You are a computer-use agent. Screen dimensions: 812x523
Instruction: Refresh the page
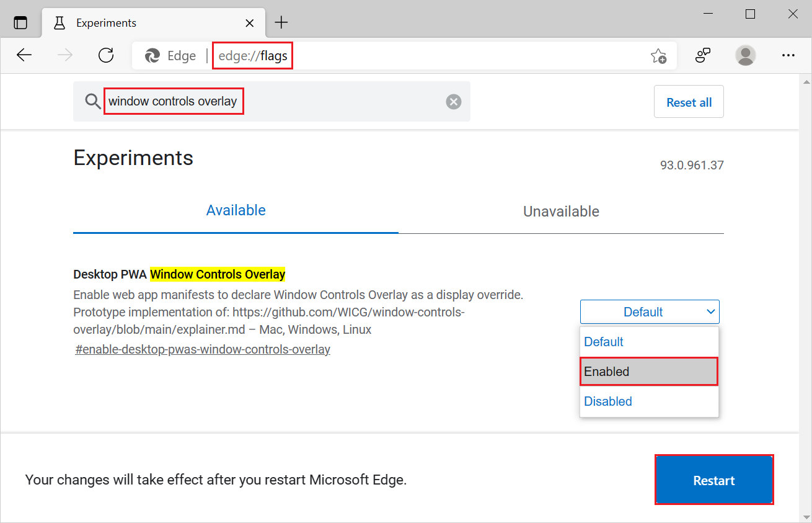pyautogui.click(x=106, y=55)
